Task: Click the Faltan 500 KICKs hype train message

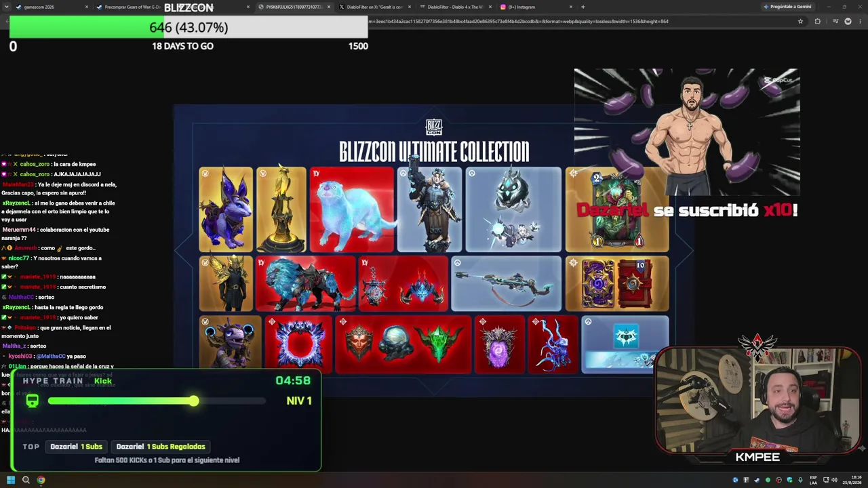Action: pyautogui.click(x=167, y=460)
